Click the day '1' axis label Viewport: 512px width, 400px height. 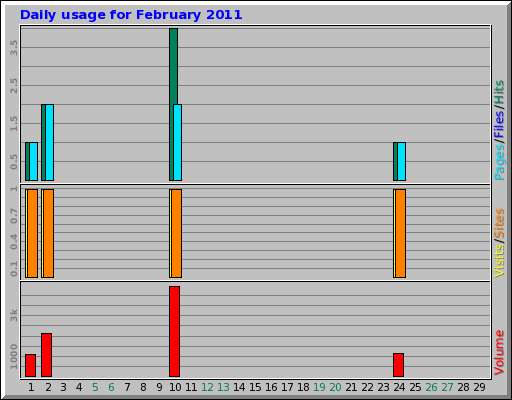[31, 387]
